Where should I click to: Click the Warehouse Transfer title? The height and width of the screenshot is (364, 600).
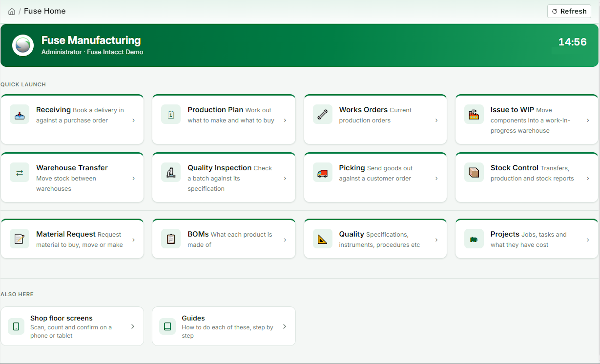(x=72, y=168)
